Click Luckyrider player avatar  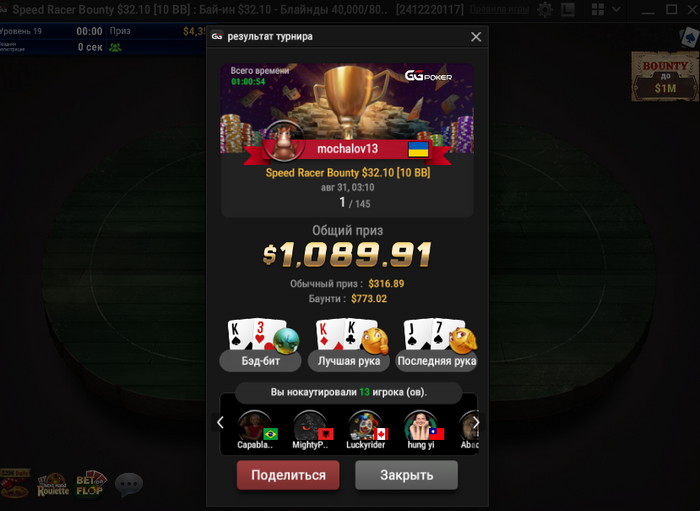click(366, 426)
